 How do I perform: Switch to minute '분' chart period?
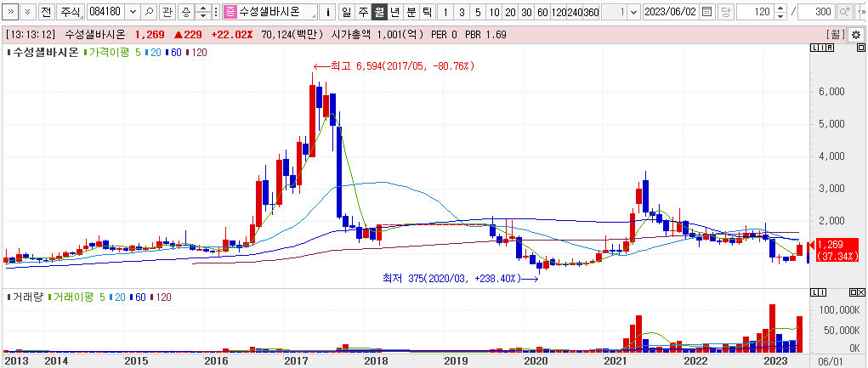[x=411, y=12]
